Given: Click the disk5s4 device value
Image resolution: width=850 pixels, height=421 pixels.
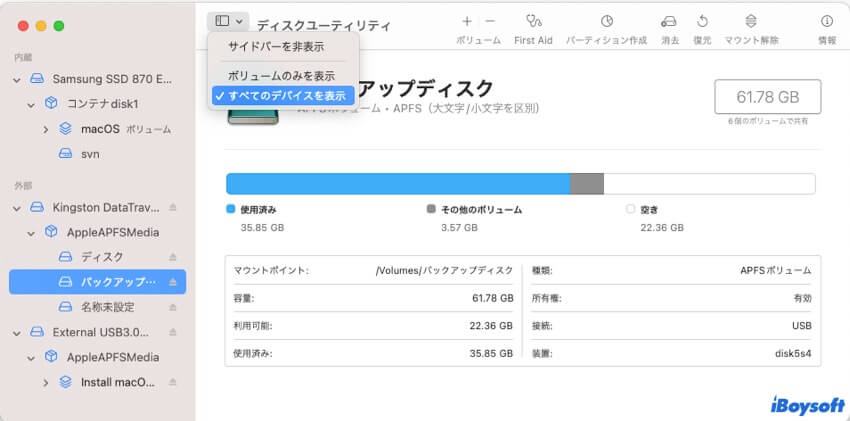Looking at the screenshot, I should 793,354.
